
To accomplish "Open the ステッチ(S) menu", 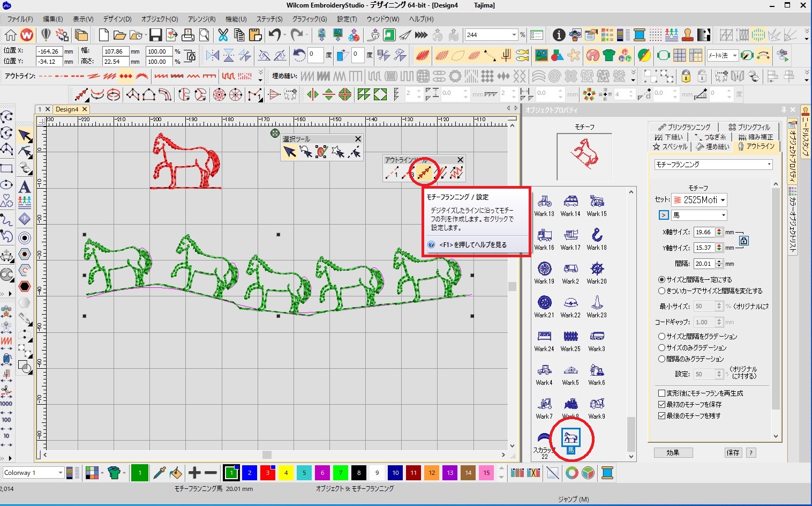I will click(269, 19).
